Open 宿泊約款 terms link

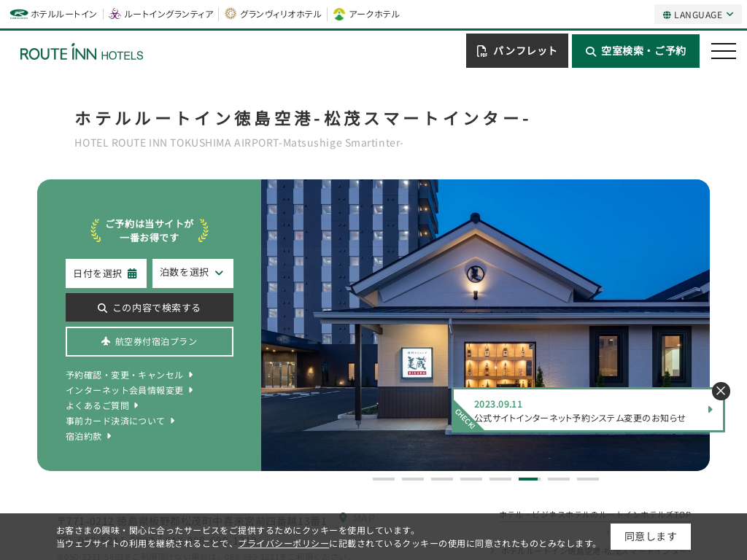88,436
